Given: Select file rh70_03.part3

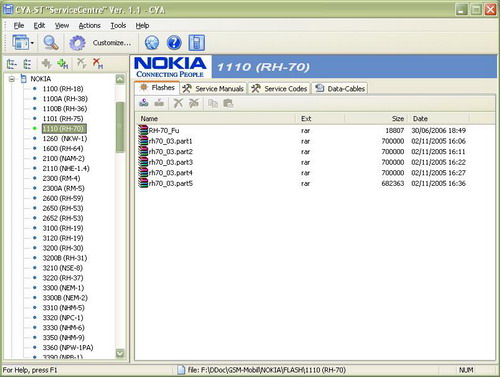Looking at the screenshot, I should pos(166,162).
